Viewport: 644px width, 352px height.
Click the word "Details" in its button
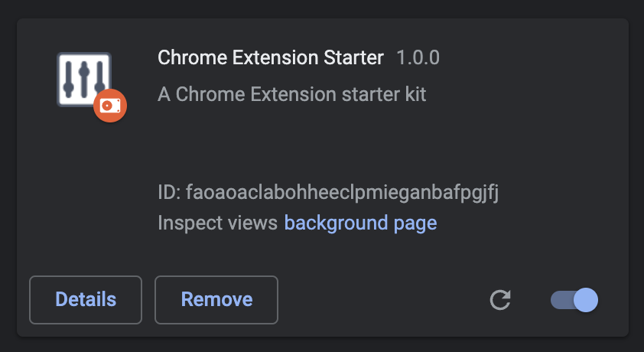coord(86,300)
